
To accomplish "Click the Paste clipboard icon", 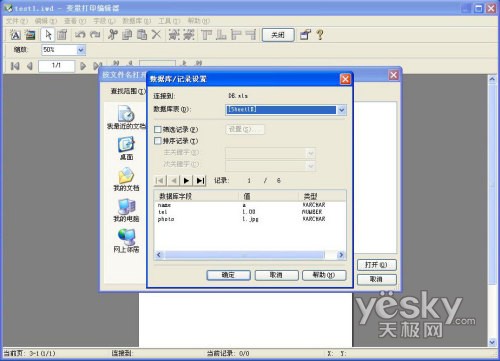I will tap(142, 35).
